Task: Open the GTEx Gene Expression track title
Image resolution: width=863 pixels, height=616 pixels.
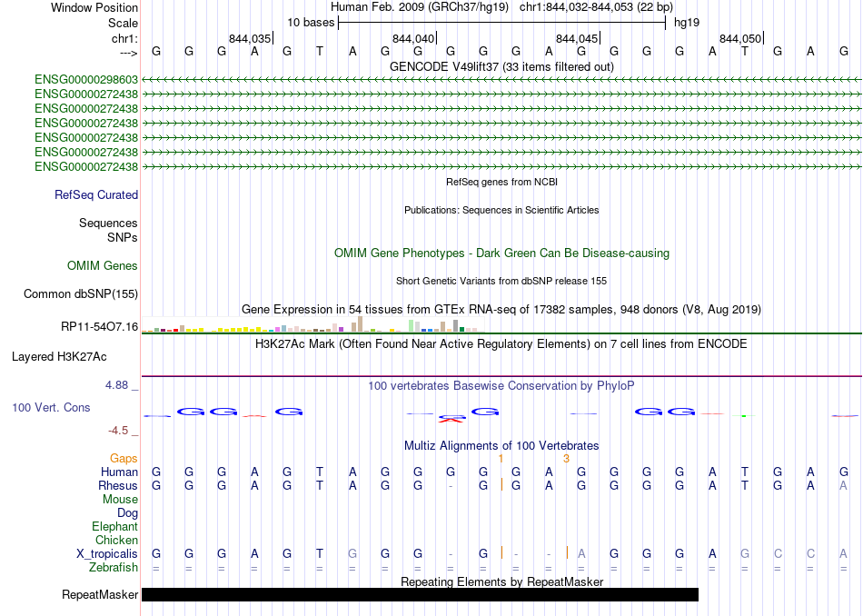Action: [501, 310]
